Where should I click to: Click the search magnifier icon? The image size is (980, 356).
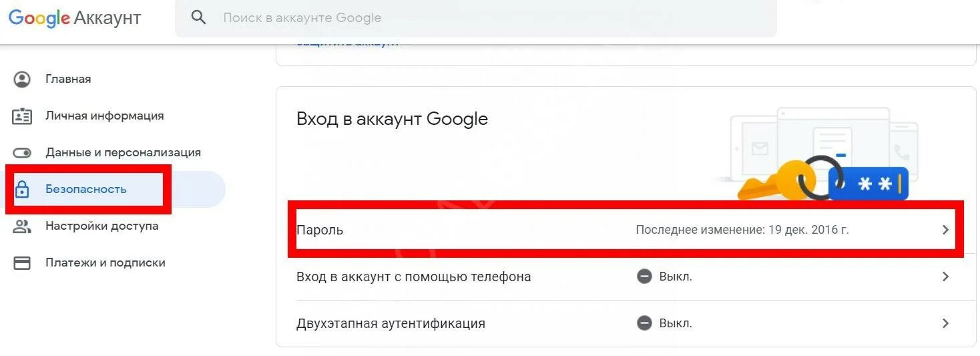pyautogui.click(x=198, y=17)
